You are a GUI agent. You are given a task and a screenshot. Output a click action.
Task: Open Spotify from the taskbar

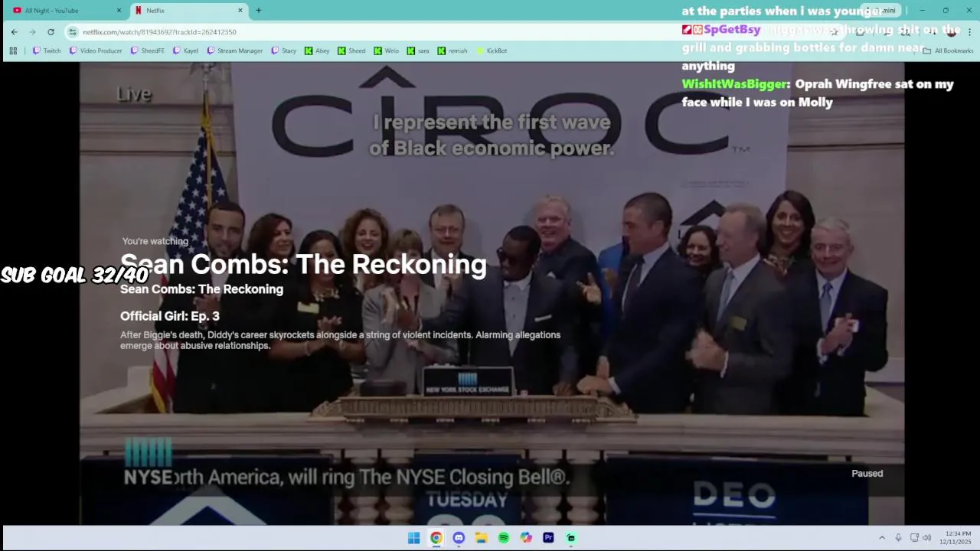pos(503,538)
